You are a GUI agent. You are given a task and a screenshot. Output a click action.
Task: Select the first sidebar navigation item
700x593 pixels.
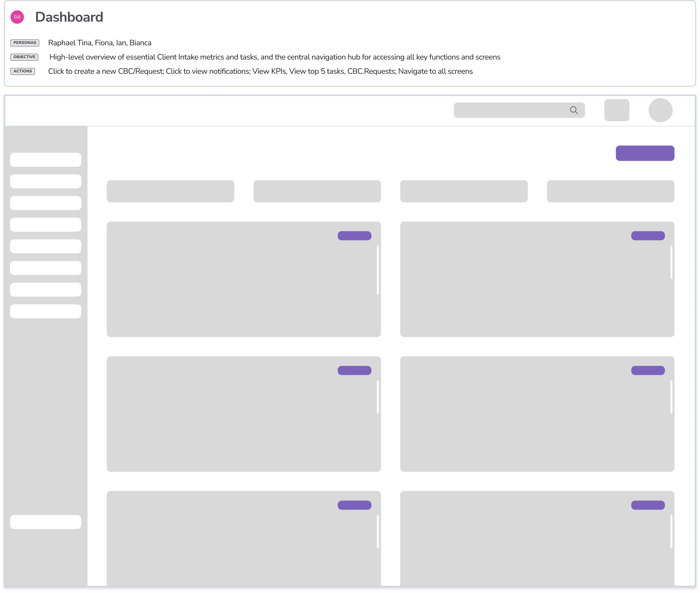tap(46, 160)
